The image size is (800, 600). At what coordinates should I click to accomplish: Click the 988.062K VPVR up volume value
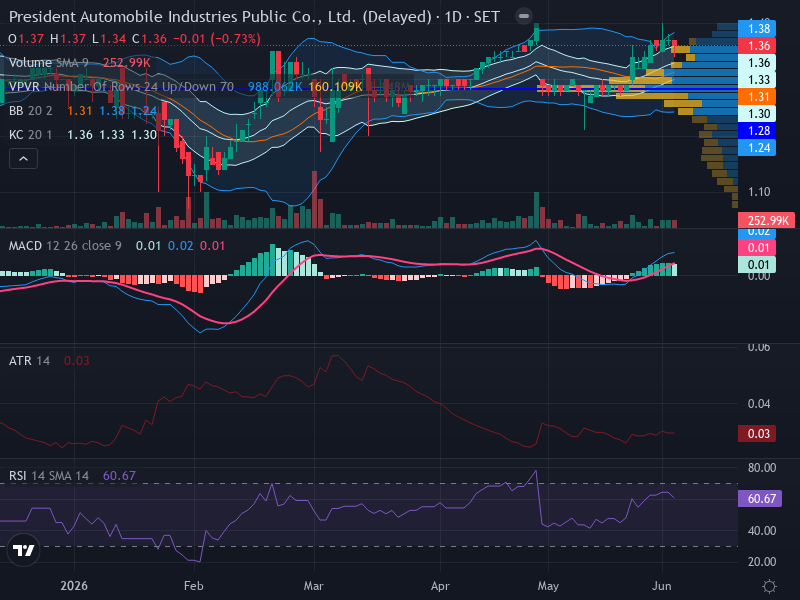276,87
